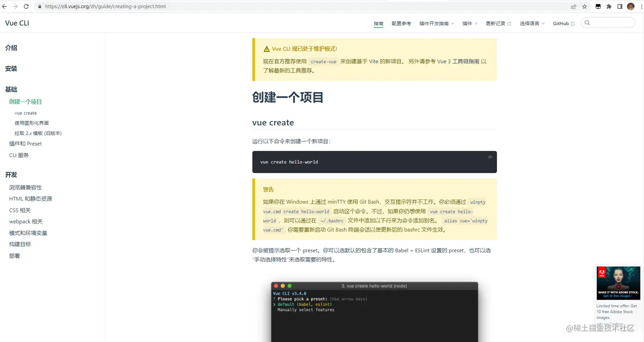The image size is (644, 342).
Task: Click the browser forward arrow
Action: 16,6
